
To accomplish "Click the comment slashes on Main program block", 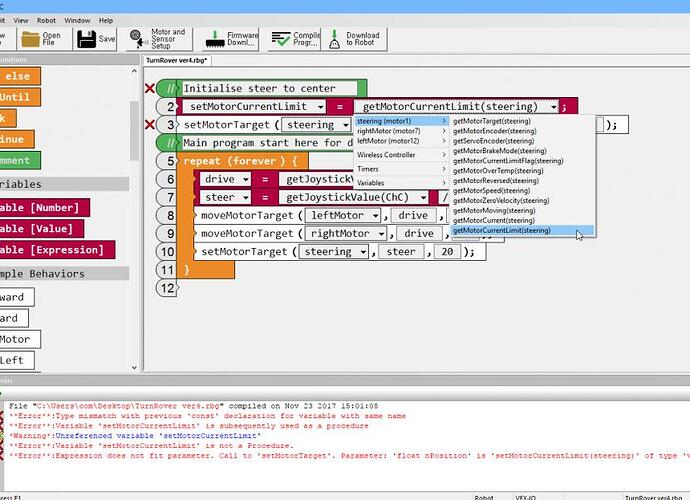I will coord(171,143).
